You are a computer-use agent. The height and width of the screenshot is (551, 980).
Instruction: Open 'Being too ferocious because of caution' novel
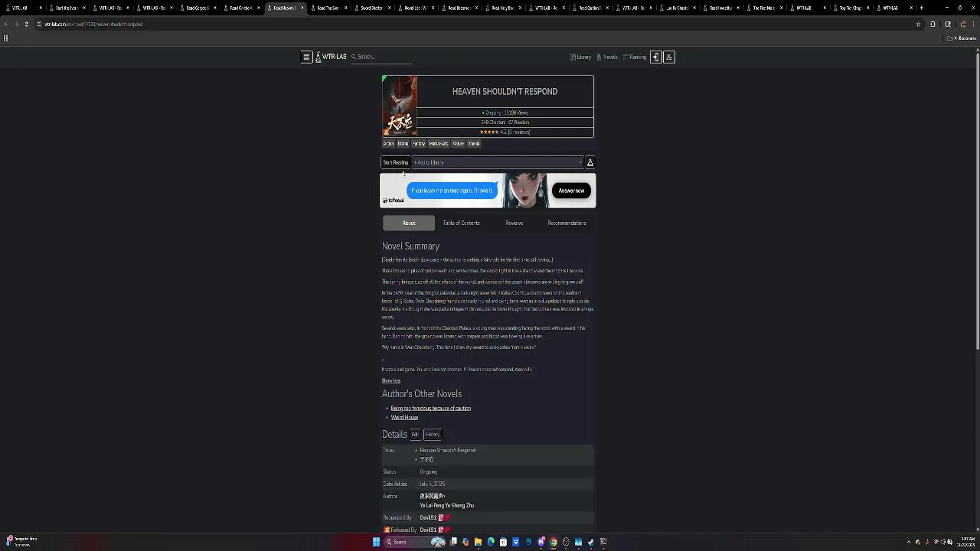pyautogui.click(x=431, y=408)
